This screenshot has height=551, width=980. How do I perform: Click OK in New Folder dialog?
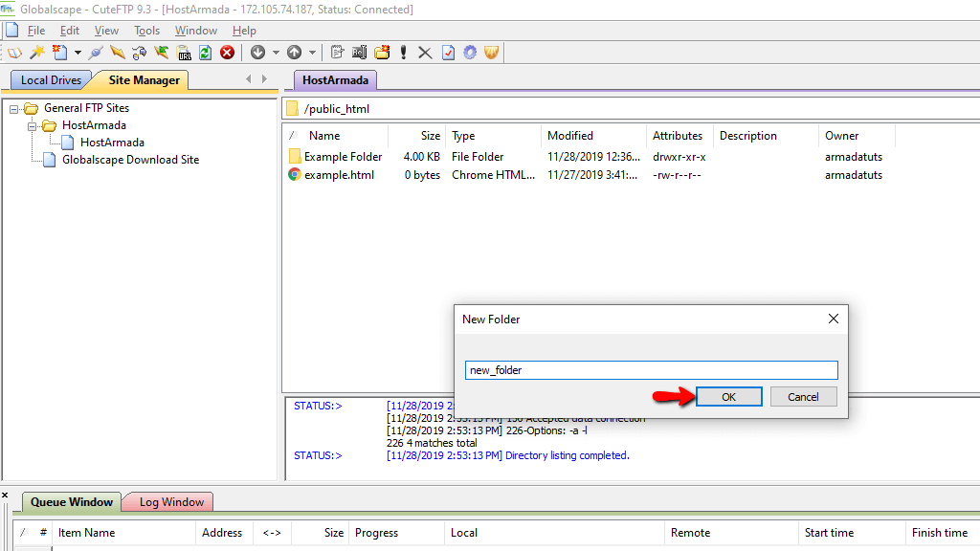728,397
